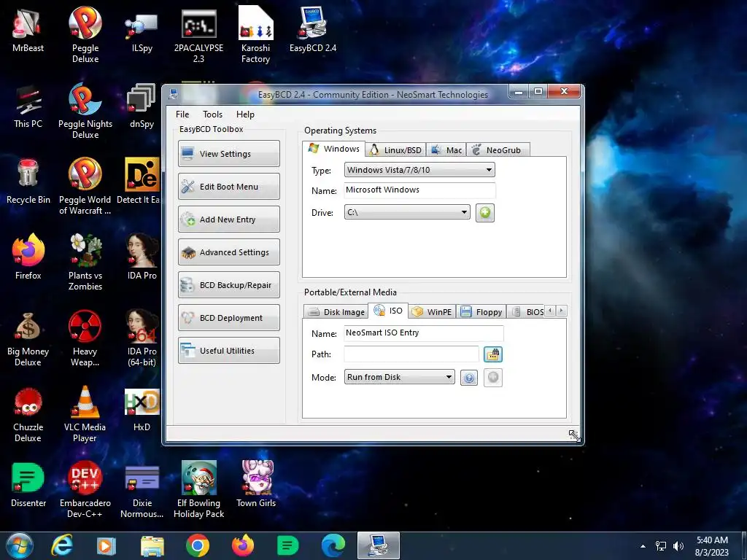Open the File menu

coord(182,114)
